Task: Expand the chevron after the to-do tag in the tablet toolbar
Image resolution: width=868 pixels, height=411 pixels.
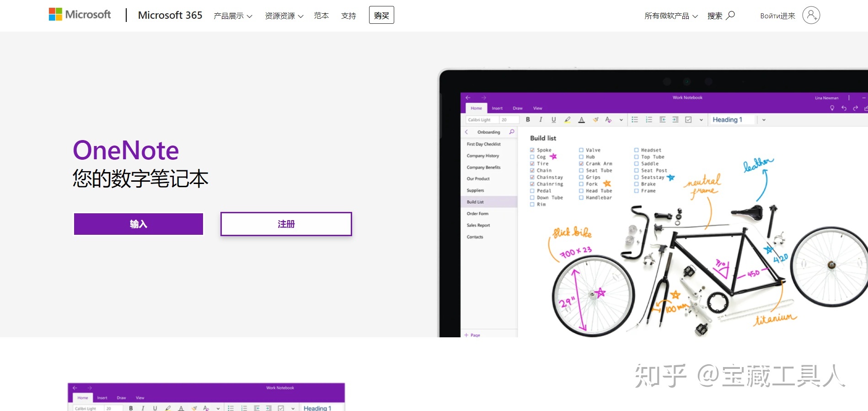Action: pyautogui.click(x=701, y=120)
